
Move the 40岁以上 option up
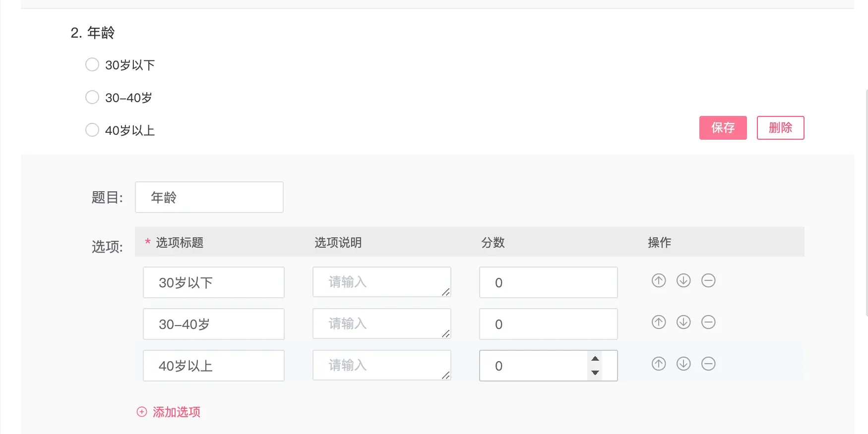(x=658, y=364)
